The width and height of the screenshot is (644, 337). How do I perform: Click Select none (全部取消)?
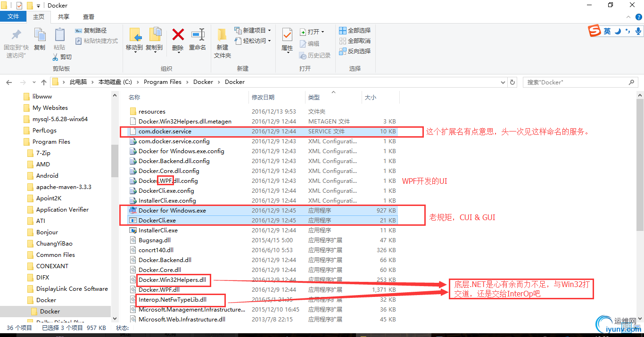pyautogui.click(x=355, y=41)
